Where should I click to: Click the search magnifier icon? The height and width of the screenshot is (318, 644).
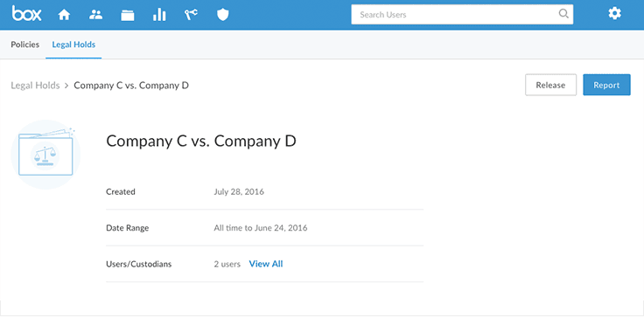[x=563, y=14]
